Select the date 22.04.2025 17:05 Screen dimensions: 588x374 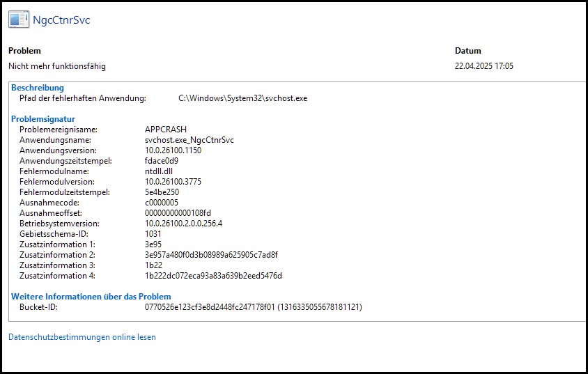point(484,66)
